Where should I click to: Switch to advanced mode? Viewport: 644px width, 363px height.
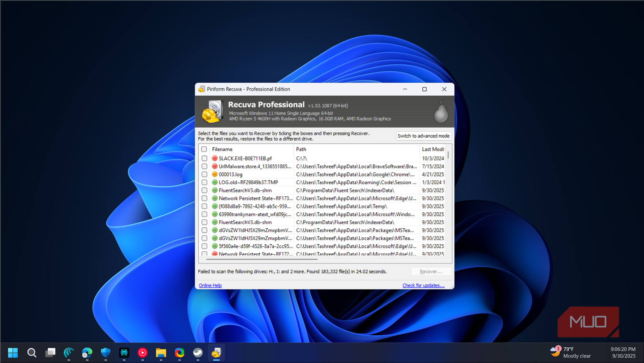click(423, 135)
